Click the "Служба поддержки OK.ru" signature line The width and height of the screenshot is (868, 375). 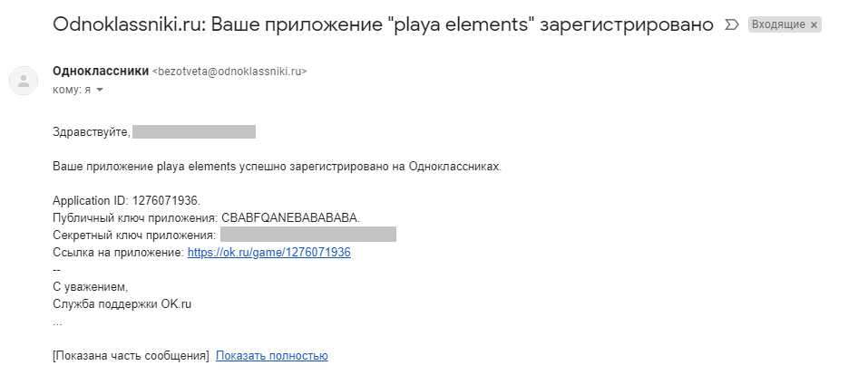point(122,304)
